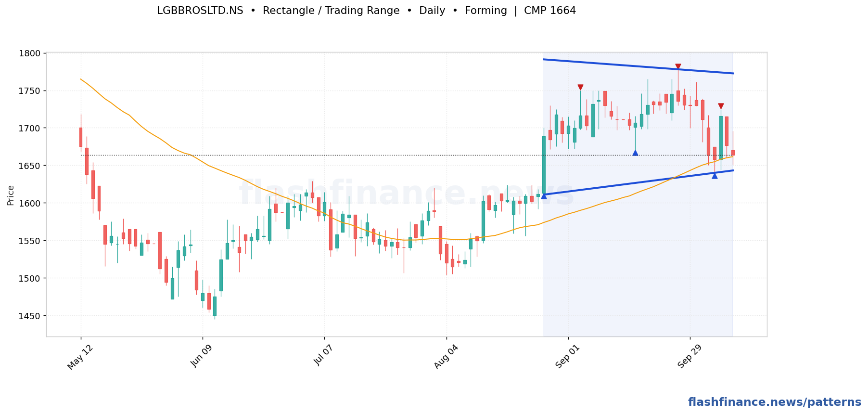
Task: Select the Aug 04 date label
Action: pyautogui.click(x=446, y=357)
